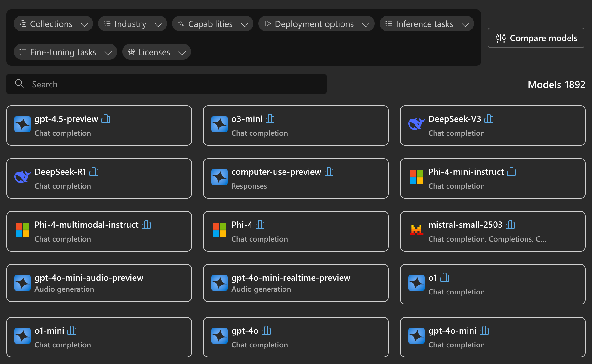
Task: Click the benchmark icon next to Phi-4-multimodal-instruct
Action: click(x=146, y=225)
